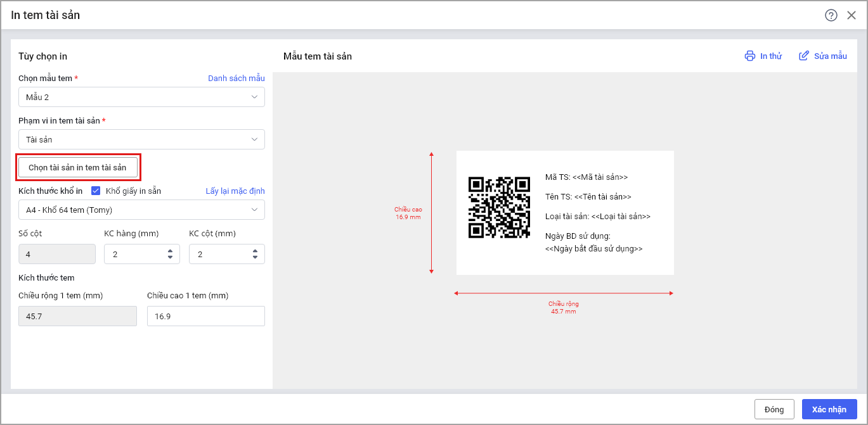Decrease KC hàng value with down arrow
The height and width of the screenshot is (425, 868).
point(170,257)
